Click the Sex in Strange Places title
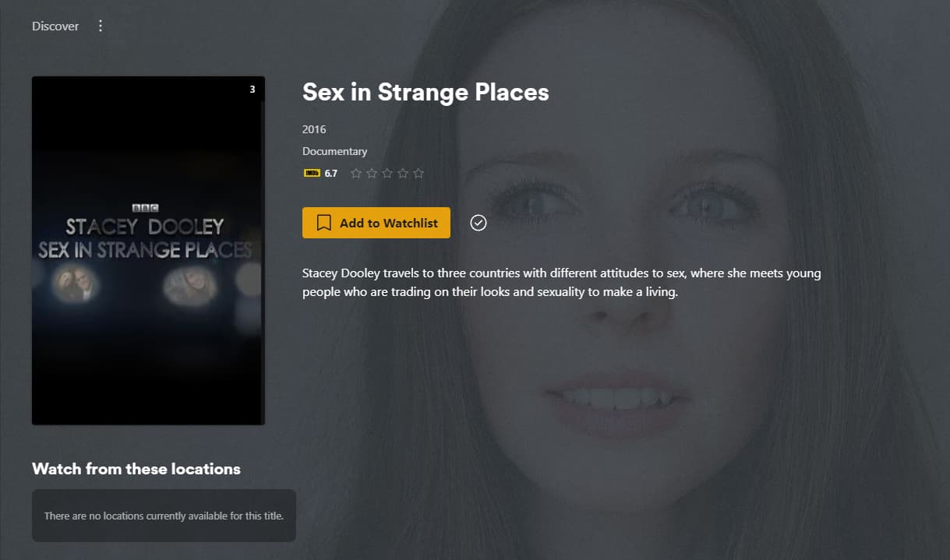 click(x=426, y=92)
